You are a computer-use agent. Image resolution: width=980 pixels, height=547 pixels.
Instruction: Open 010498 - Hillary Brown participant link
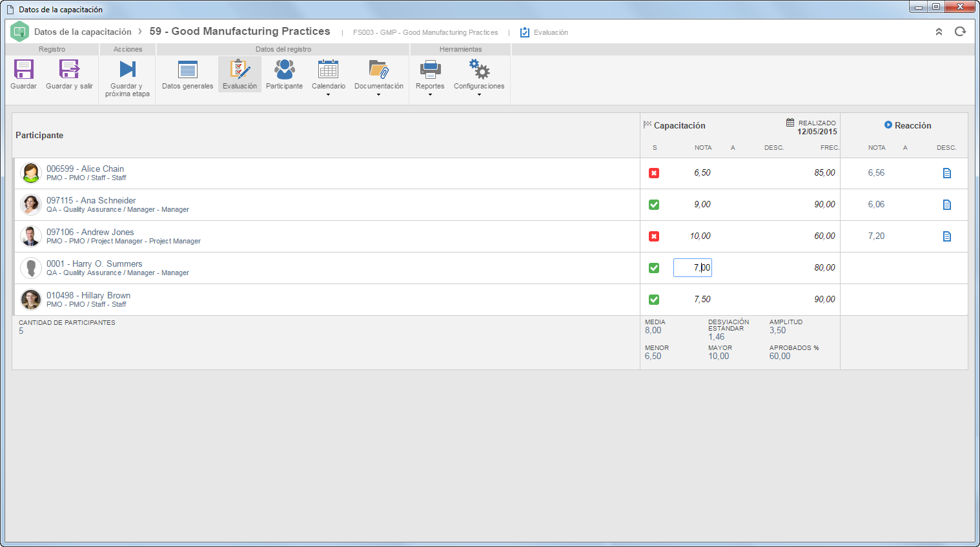88,295
